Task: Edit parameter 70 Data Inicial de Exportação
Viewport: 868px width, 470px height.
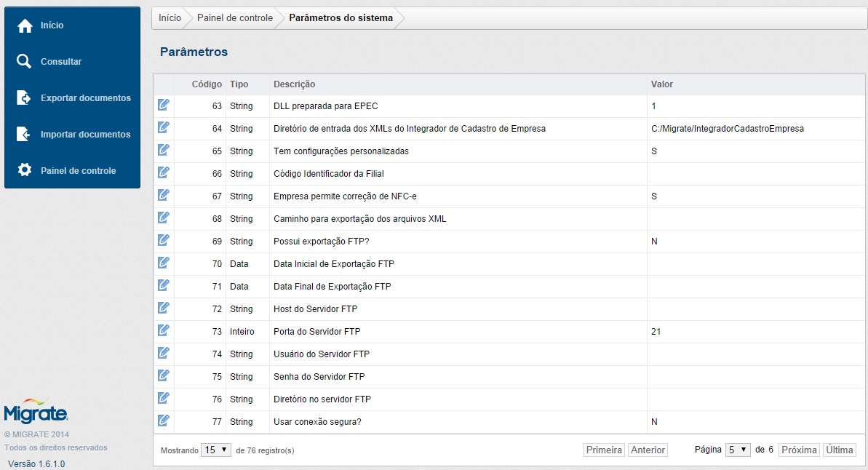Action: tap(163, 263)
